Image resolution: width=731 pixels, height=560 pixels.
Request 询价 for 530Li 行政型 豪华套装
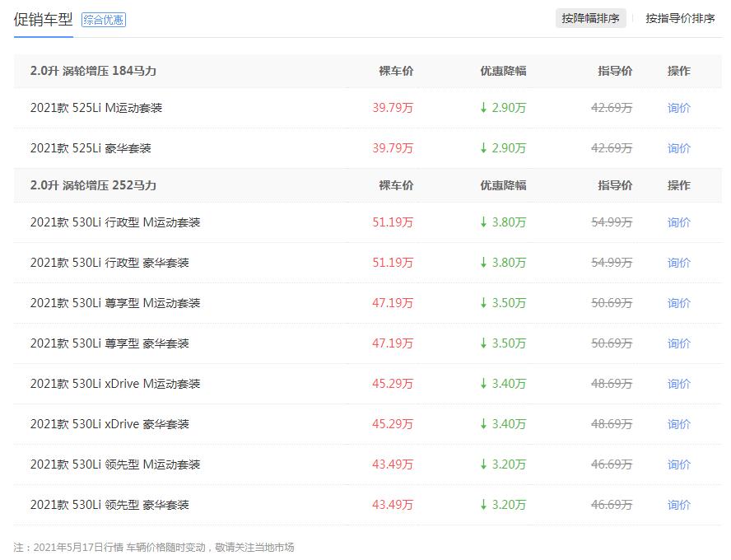click(x=679, y=263)
